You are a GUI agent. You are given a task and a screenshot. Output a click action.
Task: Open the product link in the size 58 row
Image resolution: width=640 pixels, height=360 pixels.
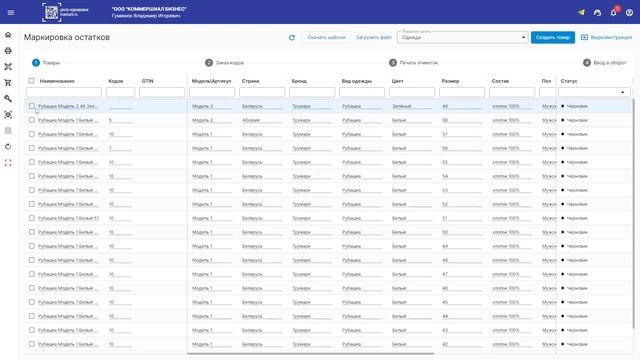tap(68, 120)
